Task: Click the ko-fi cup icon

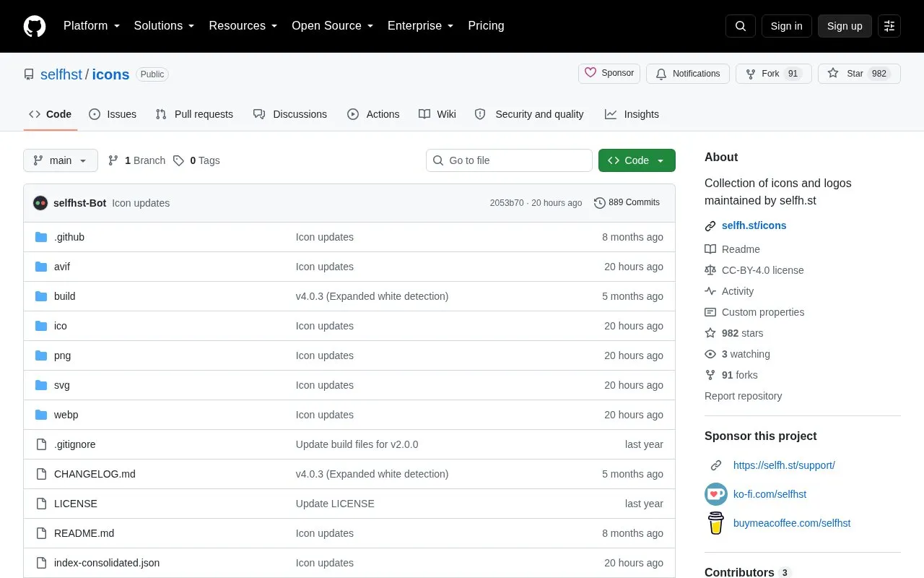Action: click(716, 494)
